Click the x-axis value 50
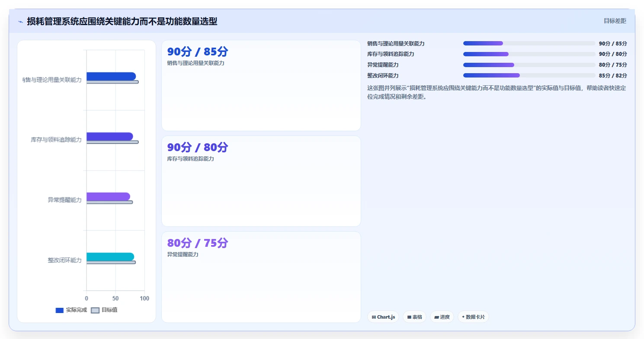 pyautogui.click(x=115, y=299)
